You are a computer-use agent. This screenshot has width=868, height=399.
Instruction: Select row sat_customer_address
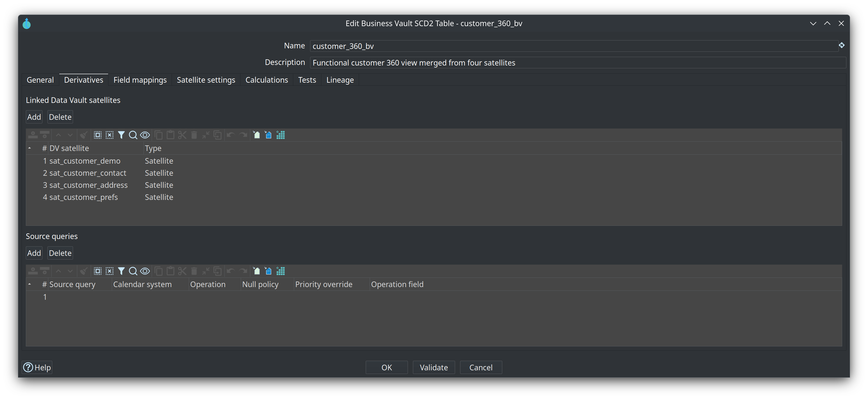[x=434, y=185]
